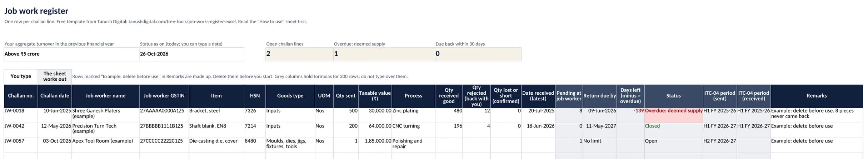Click the Qty sent header
The image size is (868, 159).
pyautogui.click(x=346, y=96)
